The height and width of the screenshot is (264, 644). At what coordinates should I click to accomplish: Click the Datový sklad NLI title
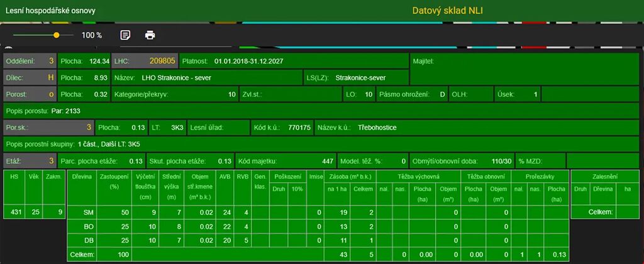(x=447, y=11)
